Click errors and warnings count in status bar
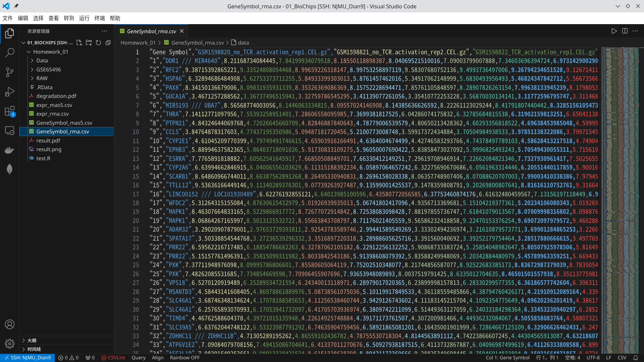The height and width of the screenshot is (362, 644). tap(68, 358)
